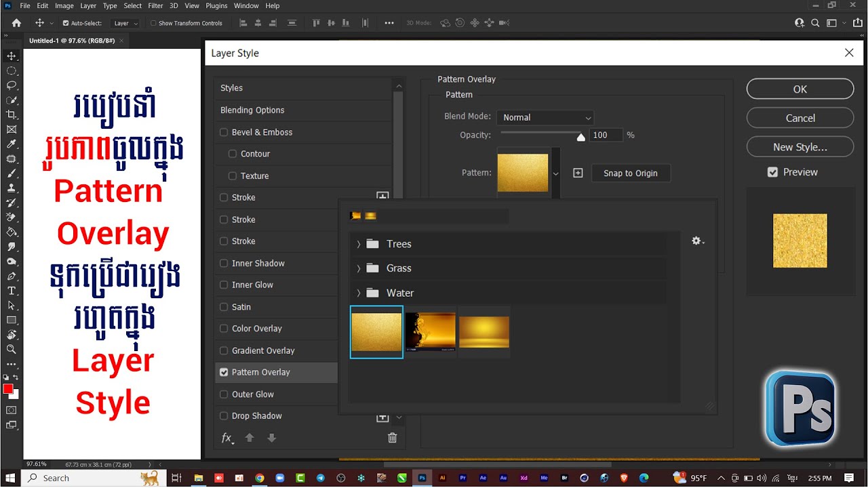The width and height of the screenshot is (868, 488).
Task: Select the Lasso tool
Action: 12,85
